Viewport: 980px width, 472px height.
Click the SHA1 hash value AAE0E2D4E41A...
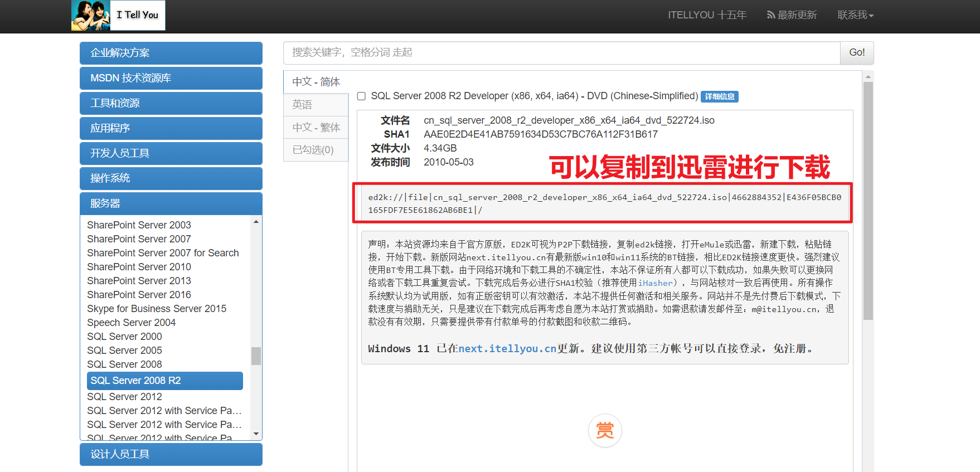540,134
